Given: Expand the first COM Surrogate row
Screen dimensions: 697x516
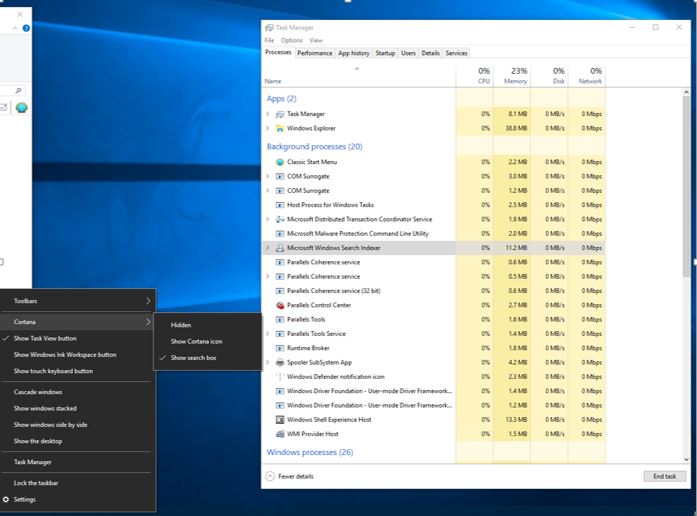Looking at the screenshot, I should point(268,176).
